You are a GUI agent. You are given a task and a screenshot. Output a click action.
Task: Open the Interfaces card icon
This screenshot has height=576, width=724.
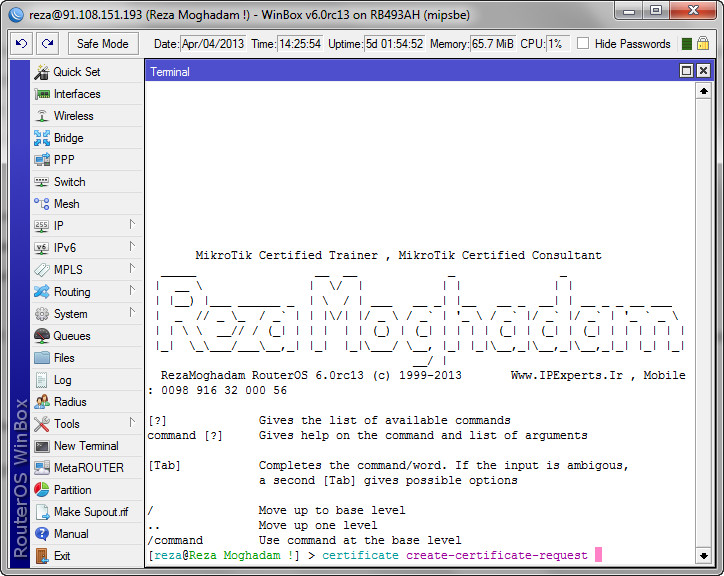point(42,94)
